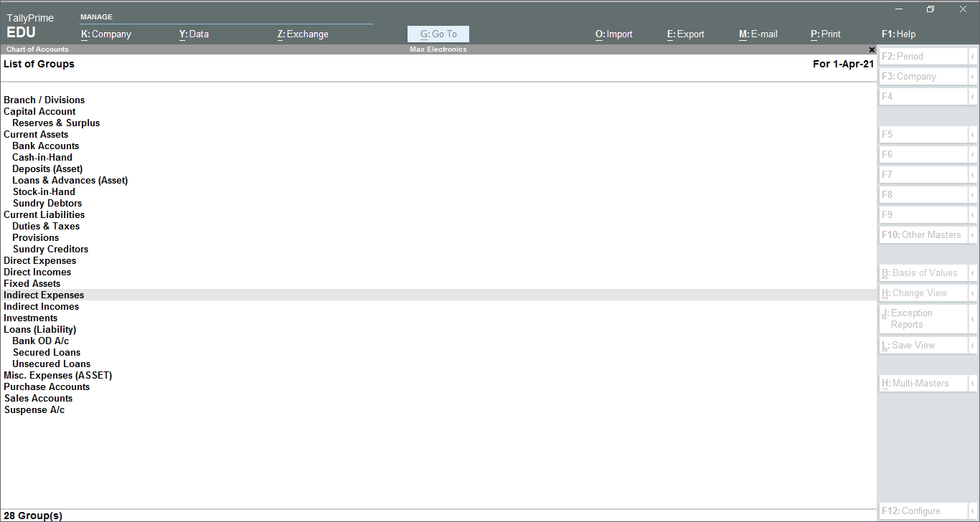Expand arrow beside H: Multi-Masters
Viewport: 980px width, 522px height.
pos(973,383)
